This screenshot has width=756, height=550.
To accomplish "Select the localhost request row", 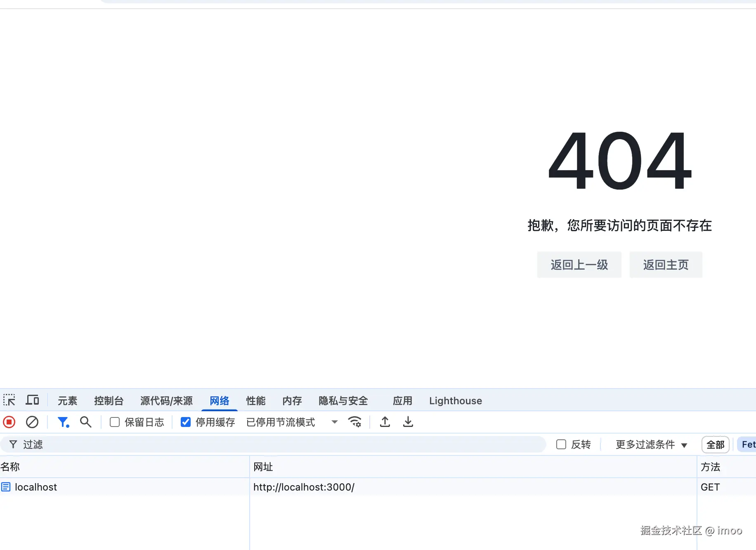I will [378, 487].
